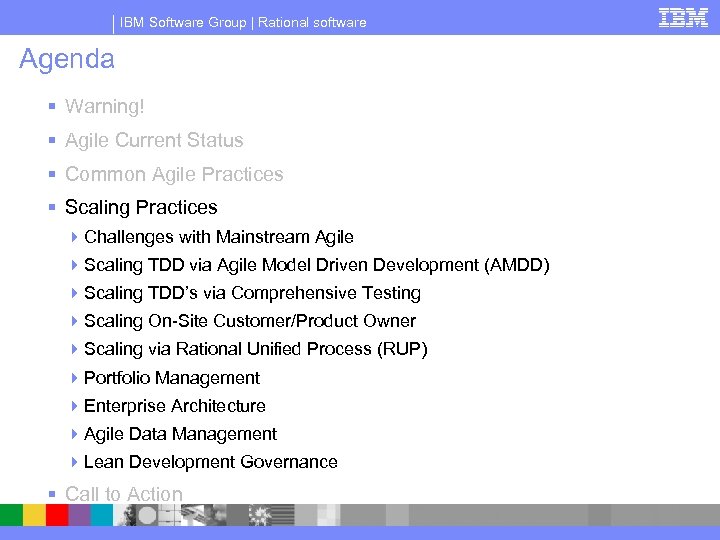Click the arrow bullet beside 'Lean Development Governance'
This screenshot has width=720, height=540.
74,462
